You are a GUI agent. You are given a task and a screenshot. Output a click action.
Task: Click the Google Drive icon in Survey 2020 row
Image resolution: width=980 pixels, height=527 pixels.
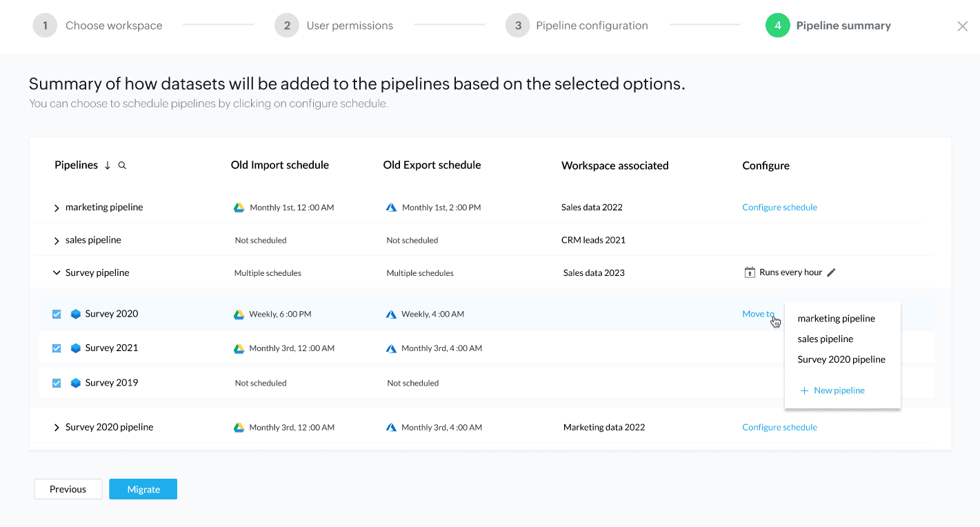(239, 315)
